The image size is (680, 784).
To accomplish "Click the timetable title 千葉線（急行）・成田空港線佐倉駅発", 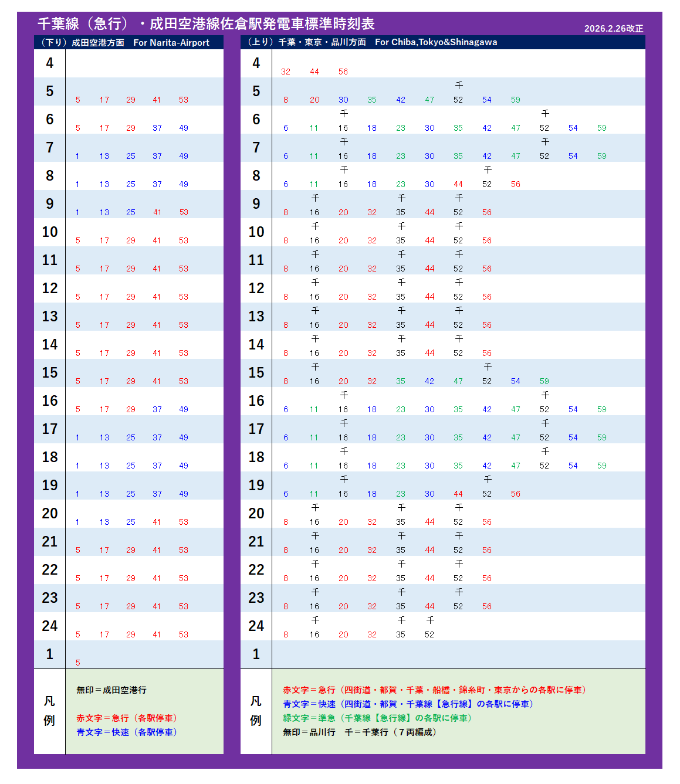I will [205, 23].
